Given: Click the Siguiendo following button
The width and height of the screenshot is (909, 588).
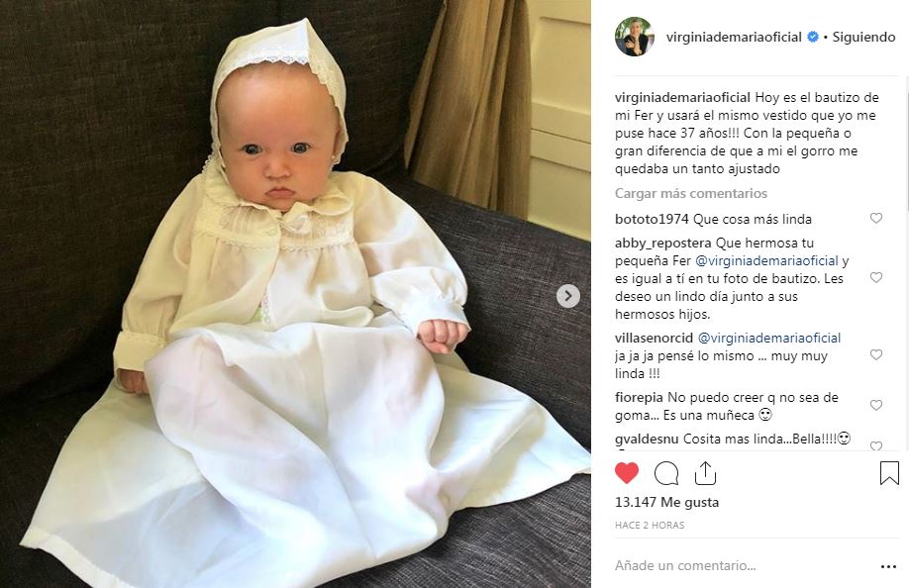Looking at the screenshot, I should tap(863, 37).
